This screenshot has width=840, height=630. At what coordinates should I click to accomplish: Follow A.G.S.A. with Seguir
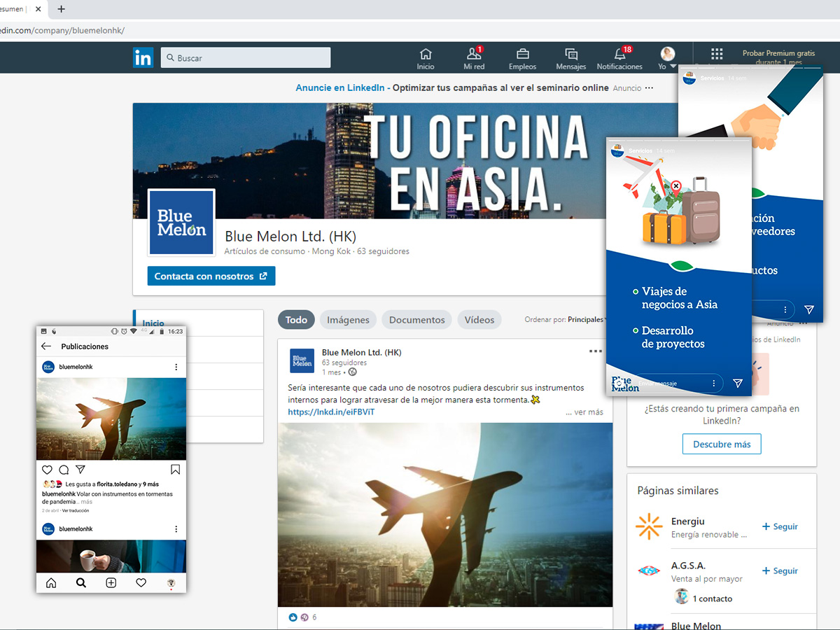click(780, 570)
